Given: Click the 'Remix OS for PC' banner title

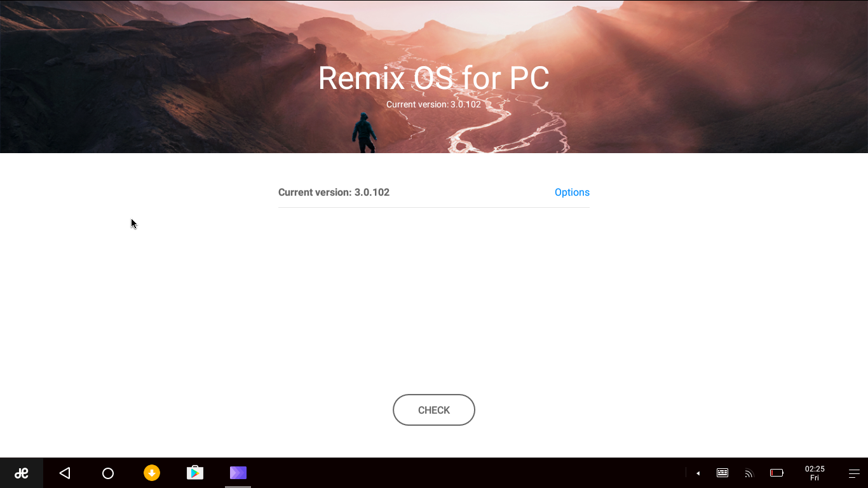Looking at the screenshot, I should click(434, 78).
